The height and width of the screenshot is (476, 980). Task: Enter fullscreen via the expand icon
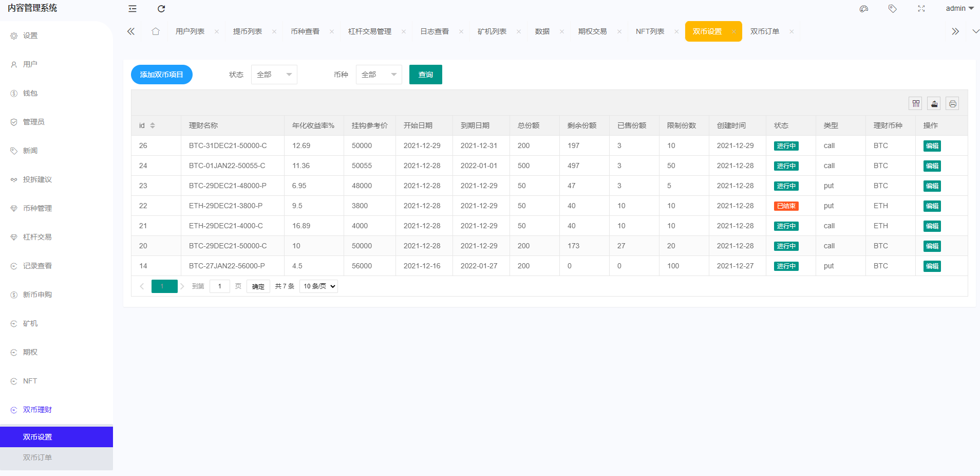[921, 9]
